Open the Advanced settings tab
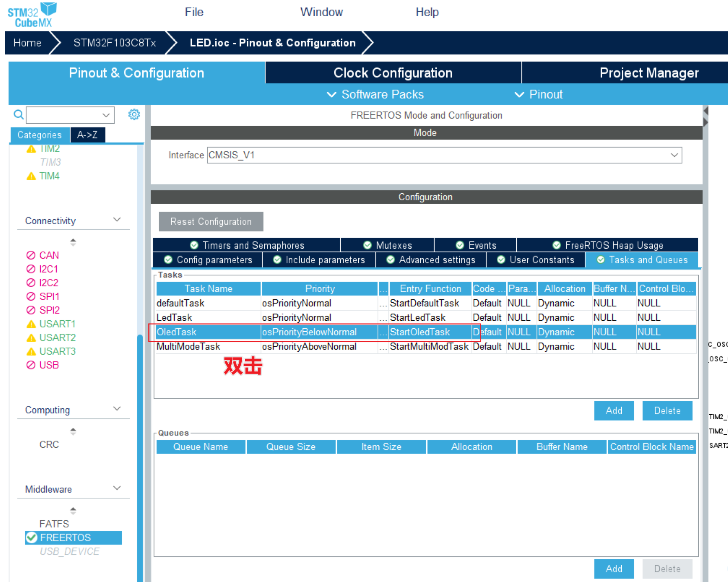728x582 pixels. (x=431, y=260)
